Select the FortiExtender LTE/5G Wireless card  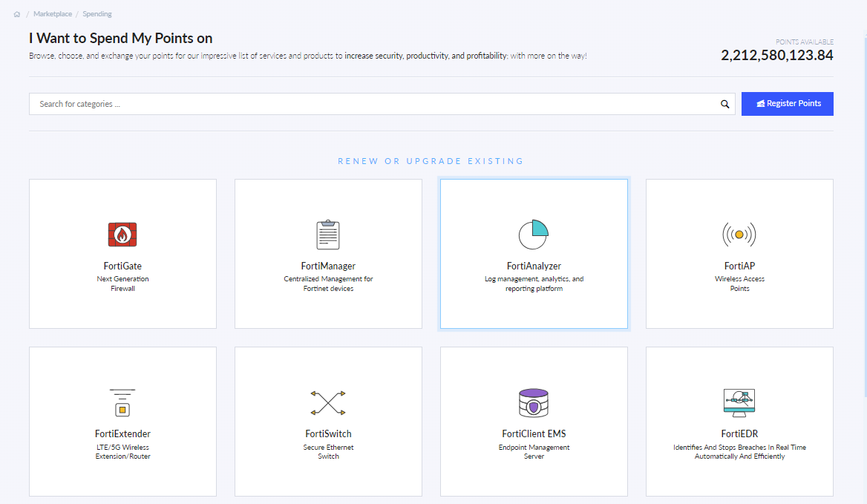[122, 421]
